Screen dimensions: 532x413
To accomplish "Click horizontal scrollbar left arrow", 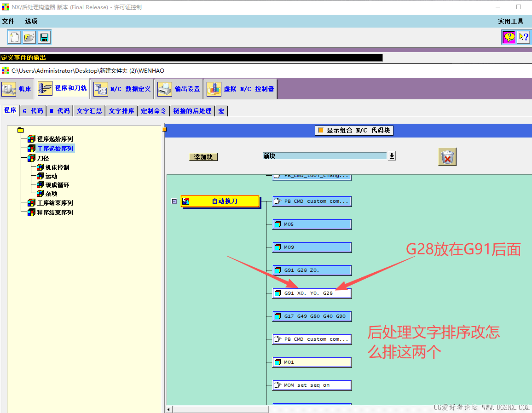I will (169, 410).
